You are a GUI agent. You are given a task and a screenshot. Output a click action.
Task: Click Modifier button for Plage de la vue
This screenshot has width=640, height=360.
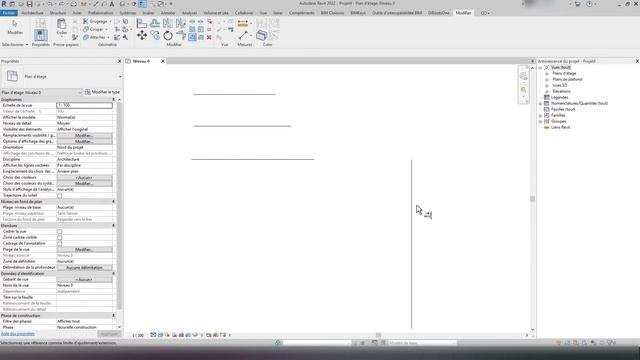tap(84, 249)
